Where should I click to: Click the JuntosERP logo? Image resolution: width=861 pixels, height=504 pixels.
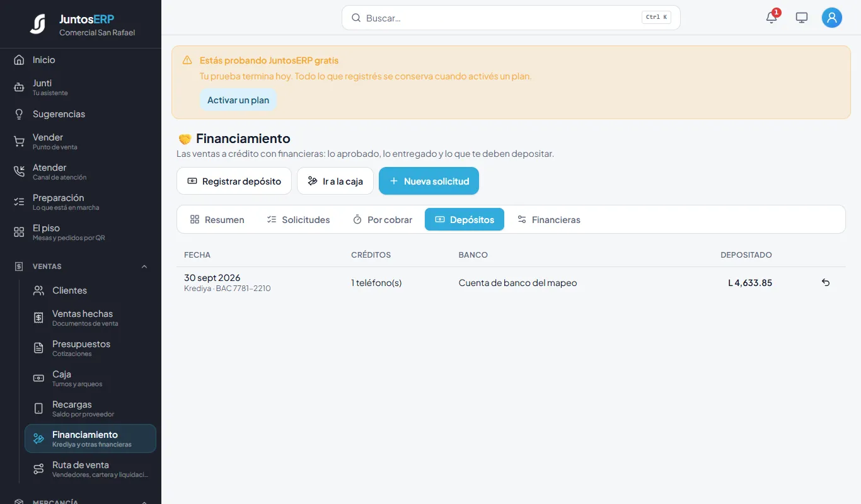[38, 24]
